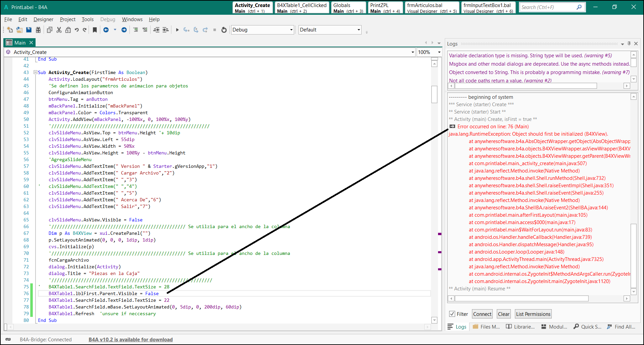Click the Paste clipboard icon

click(68, 30)
